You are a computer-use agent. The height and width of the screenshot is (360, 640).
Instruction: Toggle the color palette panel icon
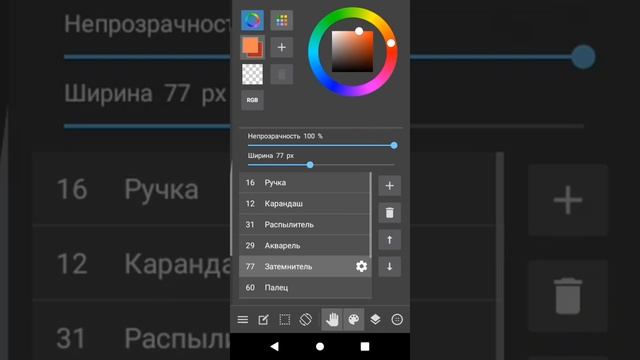(x=353, y=320)
